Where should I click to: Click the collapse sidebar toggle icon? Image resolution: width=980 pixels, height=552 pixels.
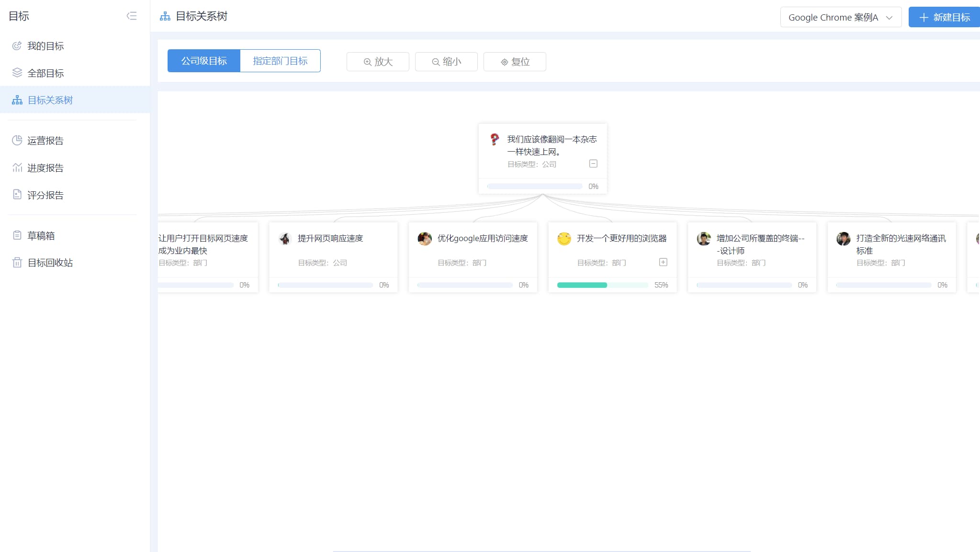click(x=132, y=16)
